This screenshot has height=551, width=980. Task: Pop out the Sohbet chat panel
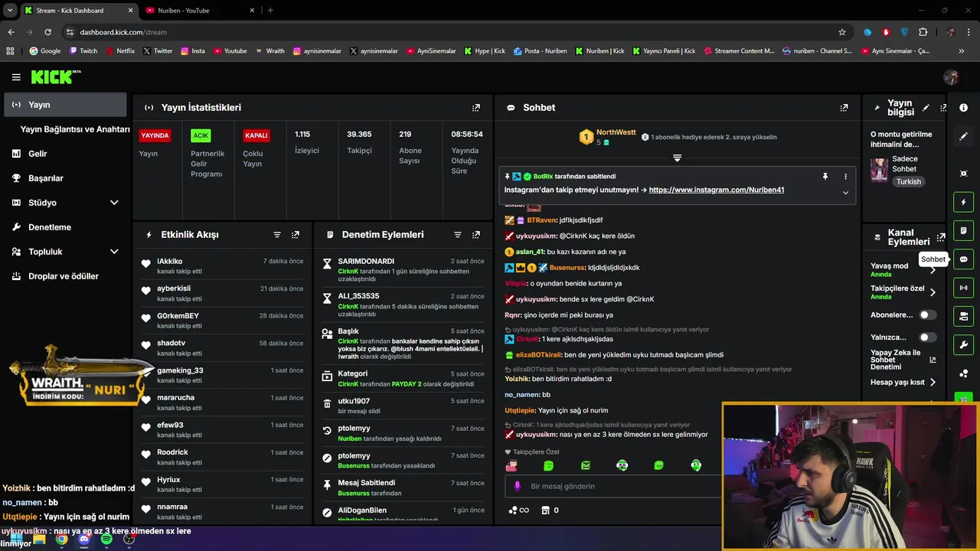point(844,108)
